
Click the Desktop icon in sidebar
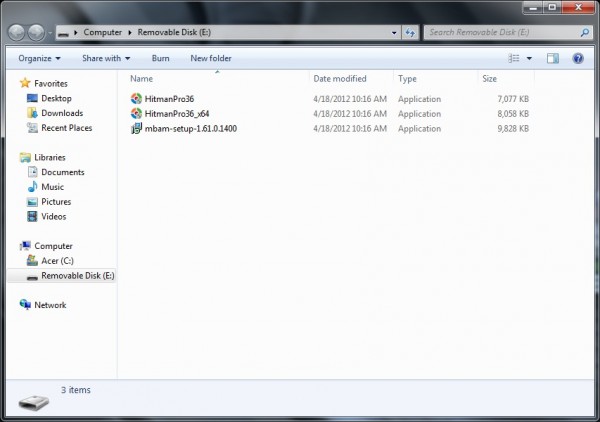32,98
